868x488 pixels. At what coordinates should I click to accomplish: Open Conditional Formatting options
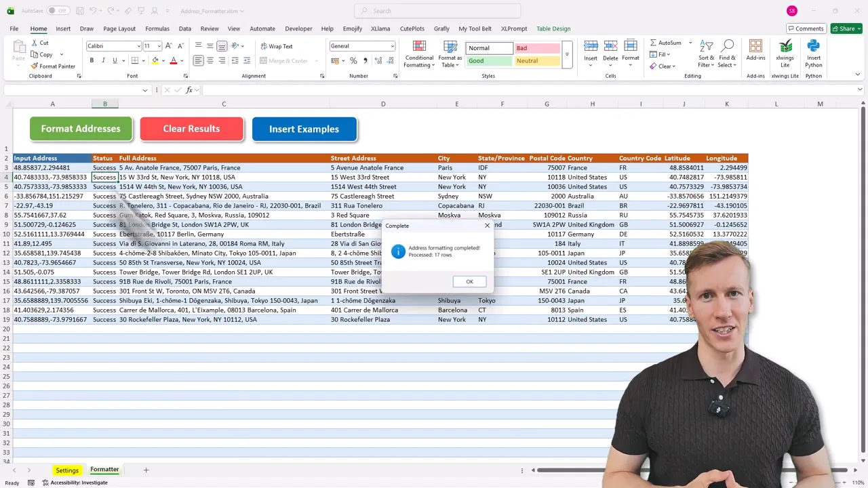coord(418,54)
